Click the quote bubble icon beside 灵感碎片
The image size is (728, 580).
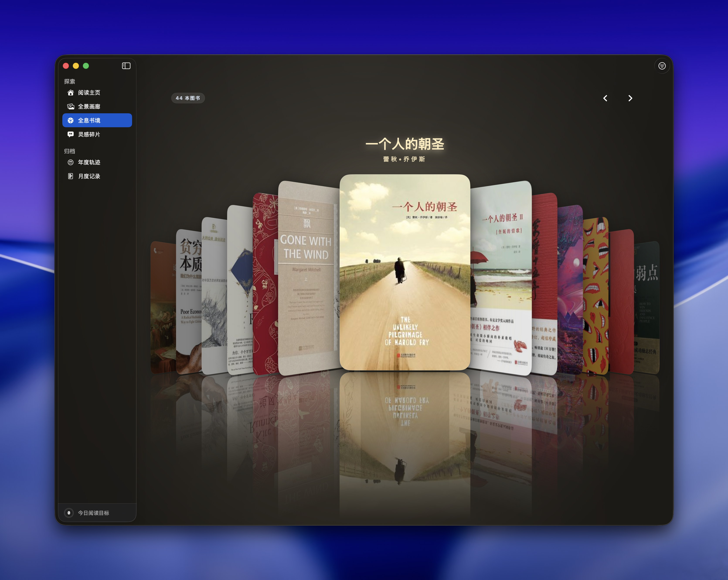click(71, 134)
